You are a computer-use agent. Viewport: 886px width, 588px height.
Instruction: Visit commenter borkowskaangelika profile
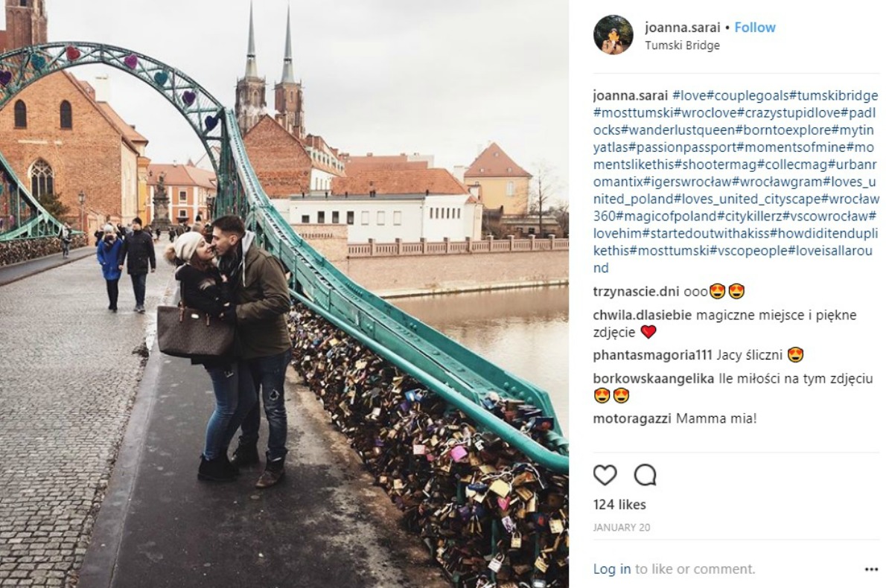[x=654, y=378]
